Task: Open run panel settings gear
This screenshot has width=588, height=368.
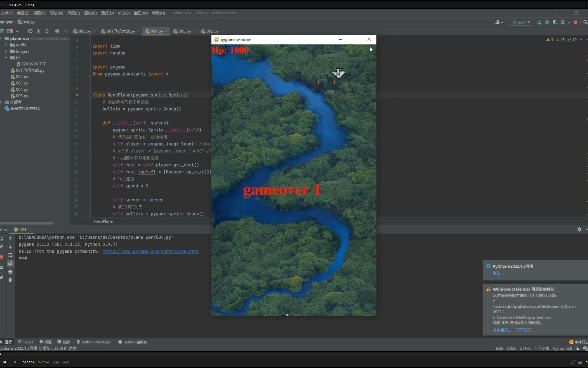Action: pos(579,229)
